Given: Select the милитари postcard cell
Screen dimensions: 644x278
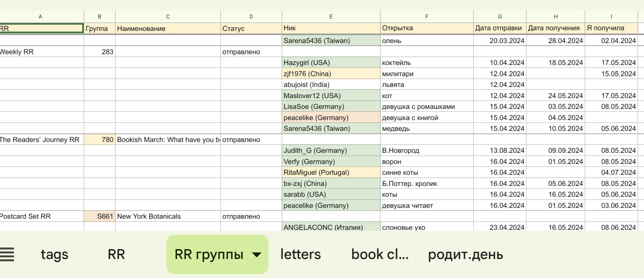Looking at the screenshot, I should [427, 74].
